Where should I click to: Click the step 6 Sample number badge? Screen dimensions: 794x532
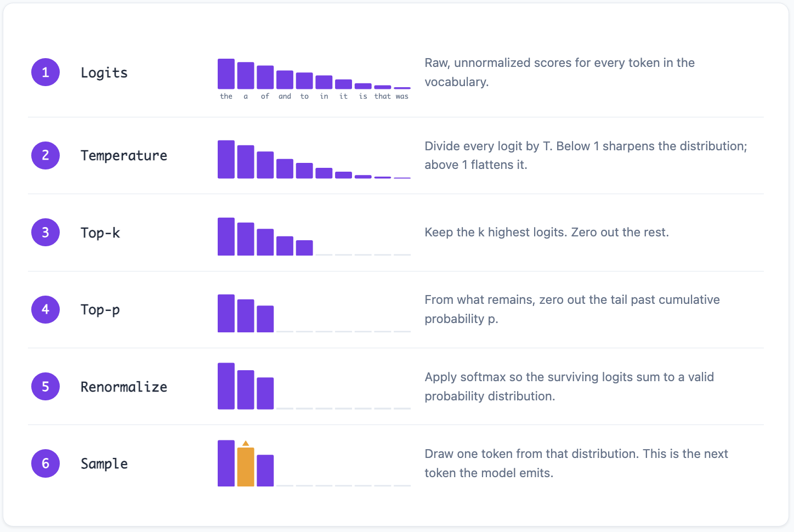[x=46, y=463]
